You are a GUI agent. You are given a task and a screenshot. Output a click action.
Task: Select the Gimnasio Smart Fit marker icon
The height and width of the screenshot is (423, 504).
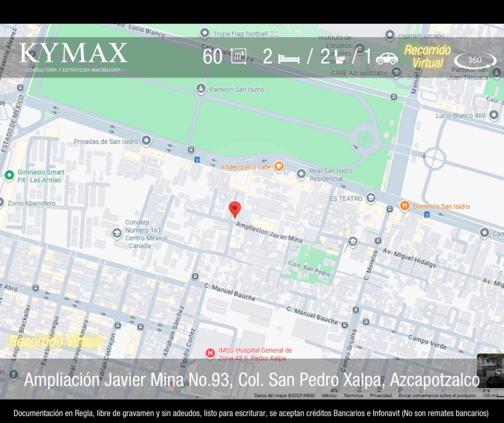(x=9, y=175)
